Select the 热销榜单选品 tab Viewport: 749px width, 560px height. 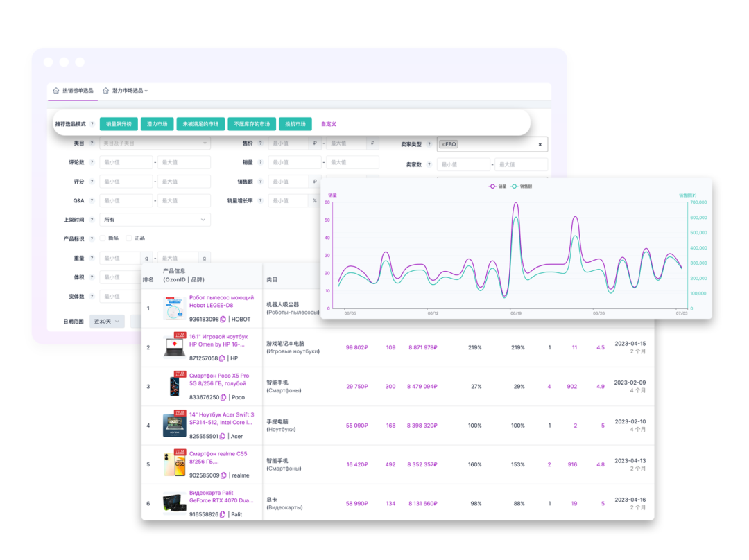pos(73,90)
